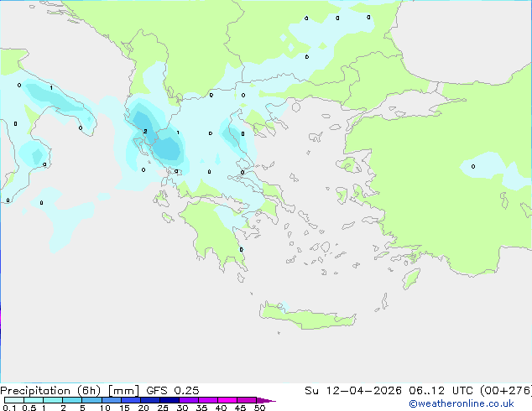Click the legend label '25'
Screen dimensions: 532x411
point(163,408)
